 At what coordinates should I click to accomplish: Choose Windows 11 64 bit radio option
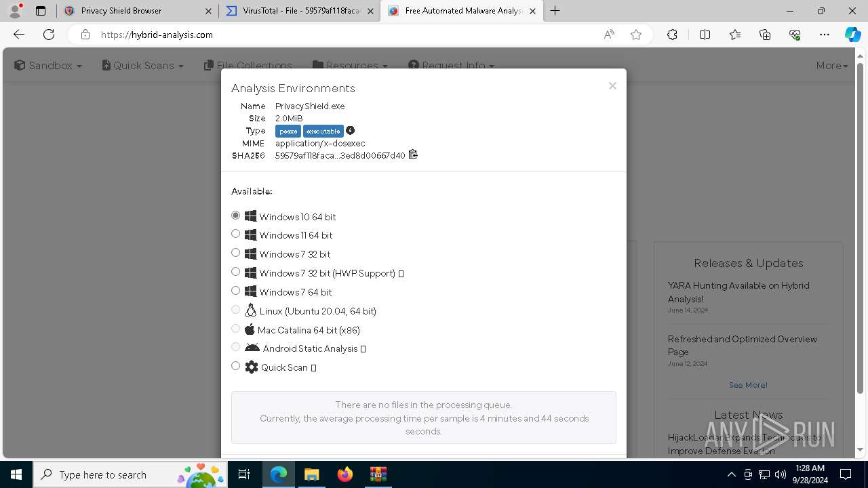pyautogui.click(x=235, y=234)
